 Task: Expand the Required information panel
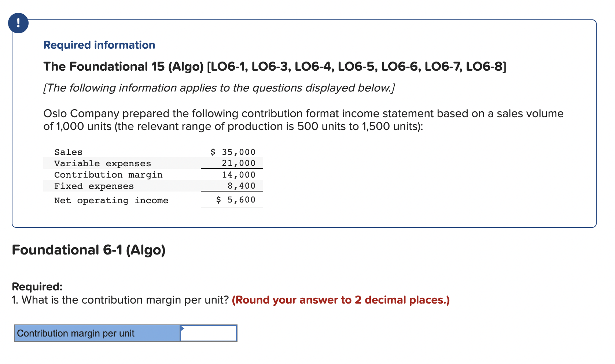coord(99,45)
